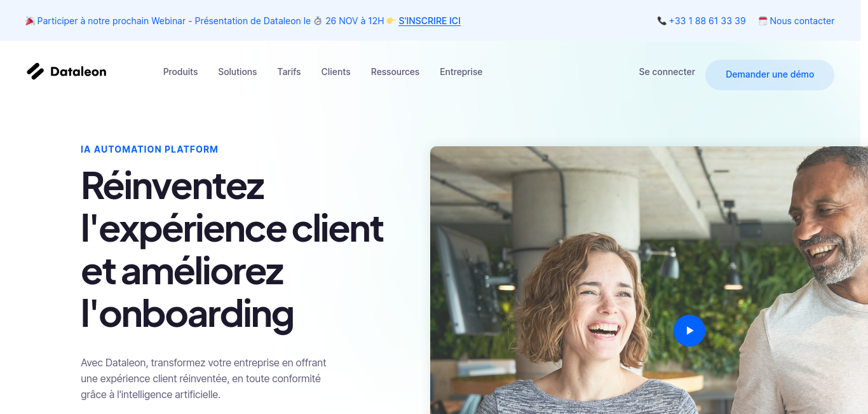The image size is (868, 414).
Task: Follow the S'INSCRIRE ICI webinar link
Action: [x=430, y=21]
